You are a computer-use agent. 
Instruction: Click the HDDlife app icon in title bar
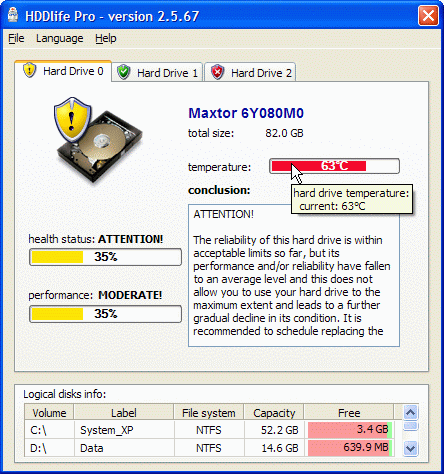pyautogui.click(x=13, y=15)
